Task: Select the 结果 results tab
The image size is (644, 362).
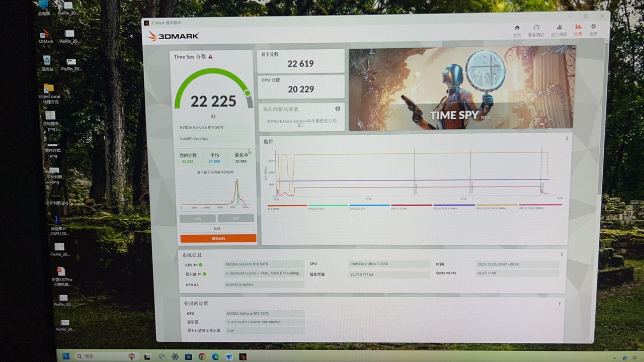Action: click(578, 30)
